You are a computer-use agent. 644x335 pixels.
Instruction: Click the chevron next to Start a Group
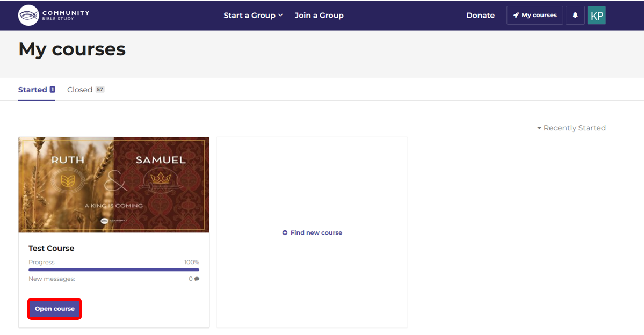[280, 16]
